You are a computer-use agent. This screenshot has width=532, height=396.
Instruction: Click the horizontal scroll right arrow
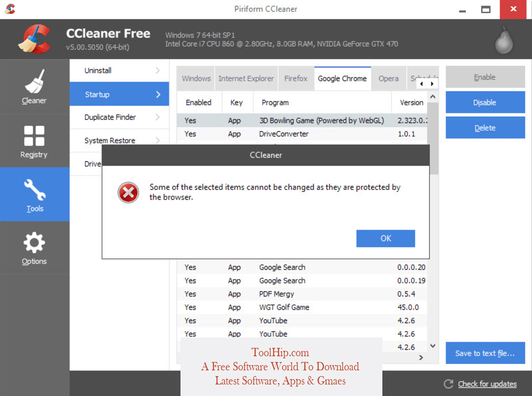tap(421, 358)
